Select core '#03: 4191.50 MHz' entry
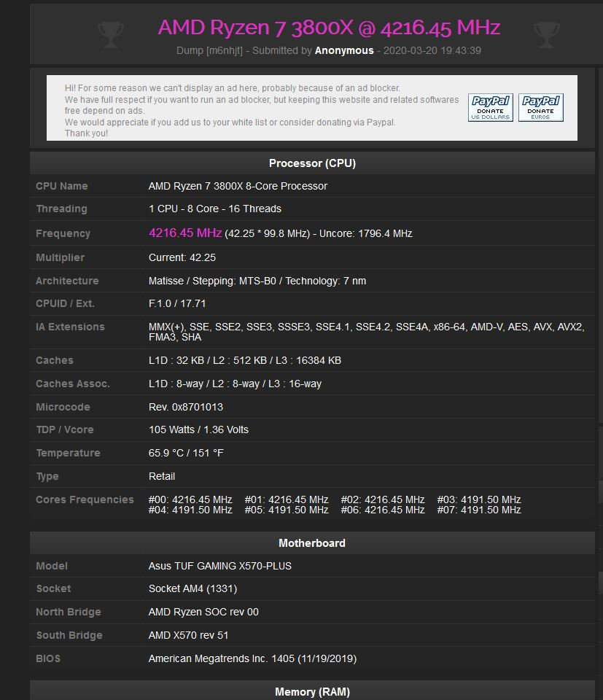 (x=479, y=499)
